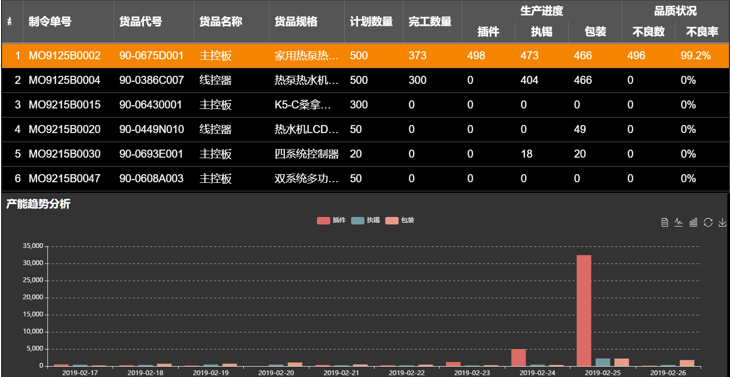Click the 完工数量 column header
The image size is (730, 377).
(430, 21)
